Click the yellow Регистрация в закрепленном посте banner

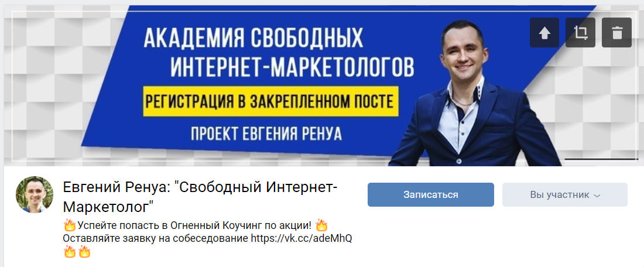[x=270, y=101]
